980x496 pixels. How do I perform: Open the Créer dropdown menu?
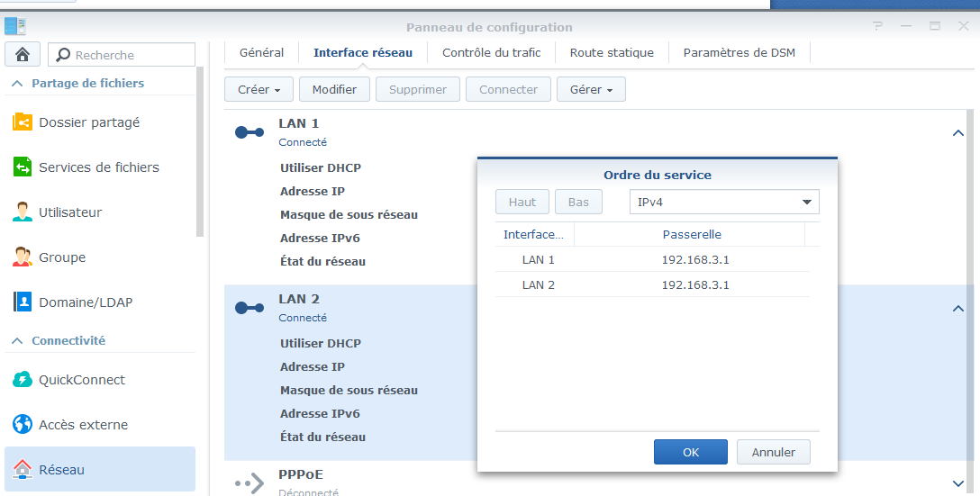click(x=259, y=89)
